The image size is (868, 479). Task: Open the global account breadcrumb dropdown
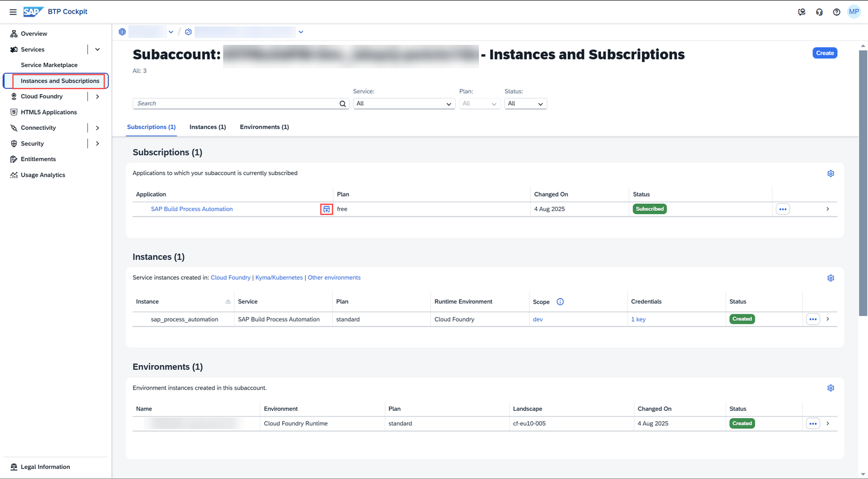click(171, 32)
